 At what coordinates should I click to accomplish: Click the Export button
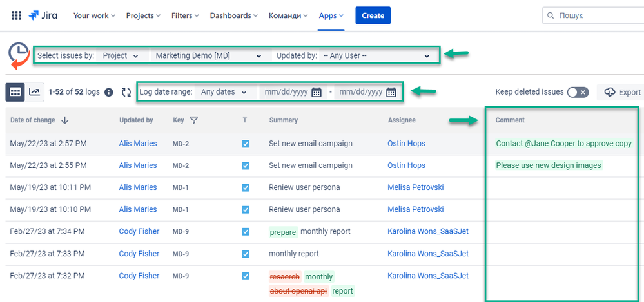click(622, 92)
